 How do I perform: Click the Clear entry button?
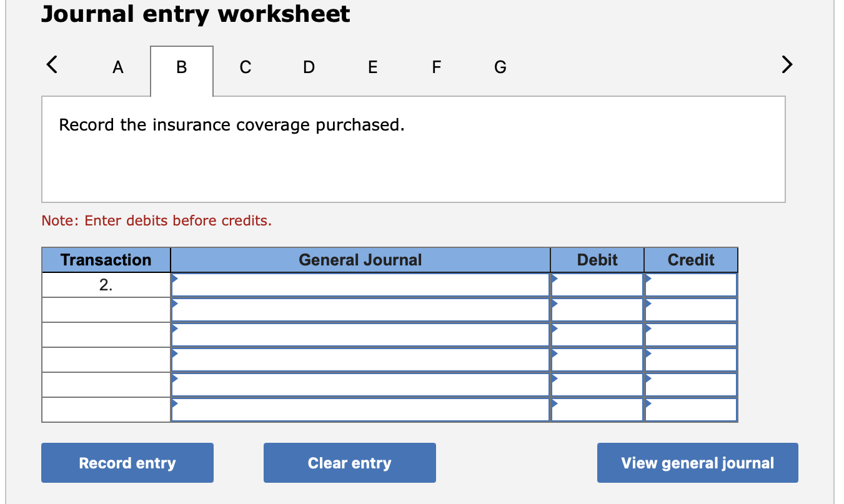pos(349,463)
